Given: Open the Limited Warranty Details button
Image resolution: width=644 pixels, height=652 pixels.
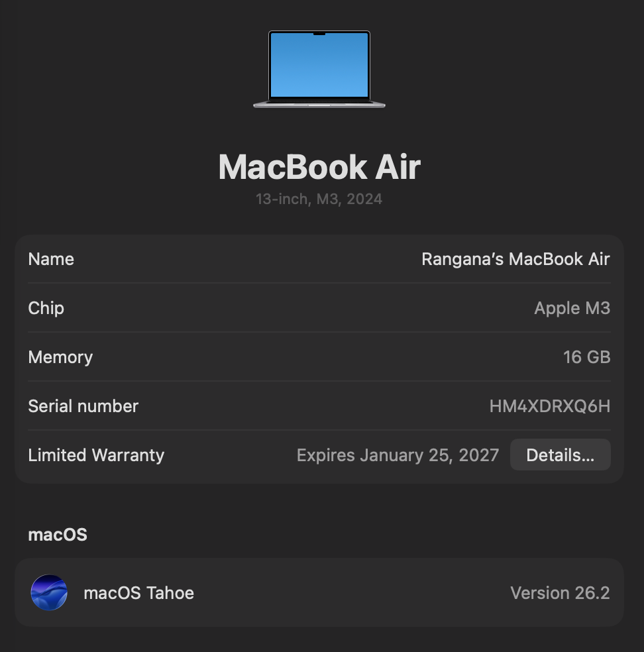Looking at the screenshot, I should click(x=560, y=455).
